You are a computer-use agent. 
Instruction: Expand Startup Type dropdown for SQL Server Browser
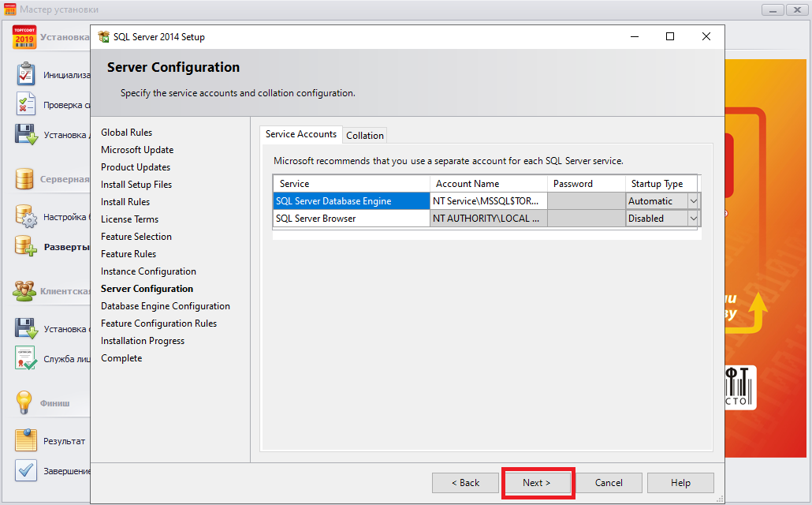click(693, 219)
